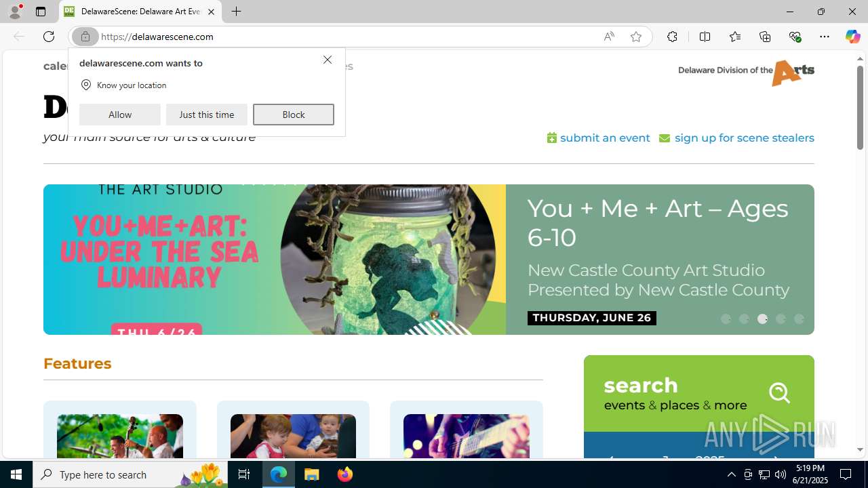Viewport: 868px width, 488px height.
Task: Open the musicians feature thumbnail
Action: click(x=120, y=436)
